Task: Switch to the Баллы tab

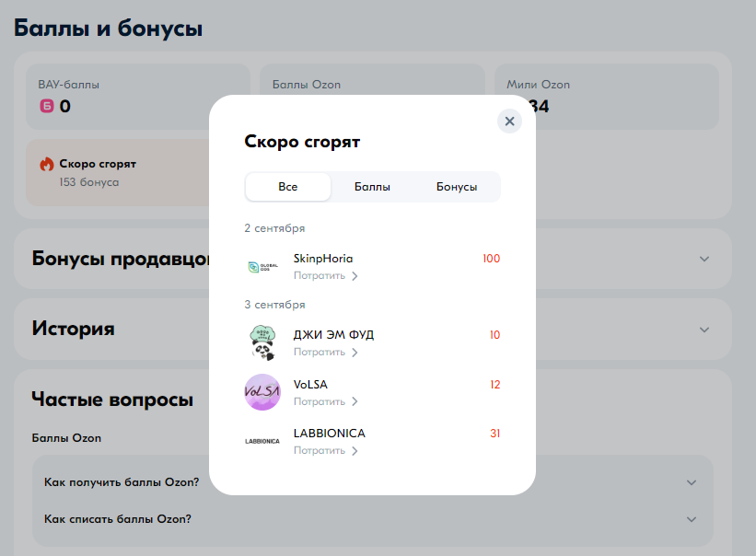Action: (x=372, y=186)
